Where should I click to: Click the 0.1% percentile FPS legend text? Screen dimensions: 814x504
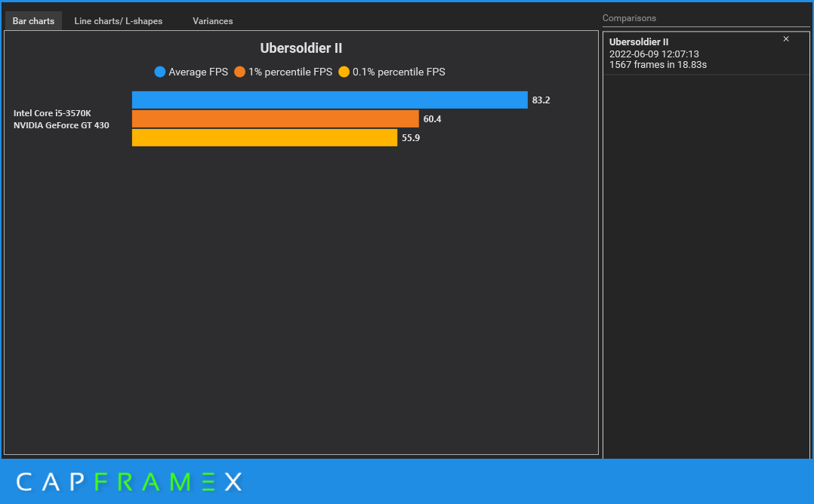tap(399, 72)
